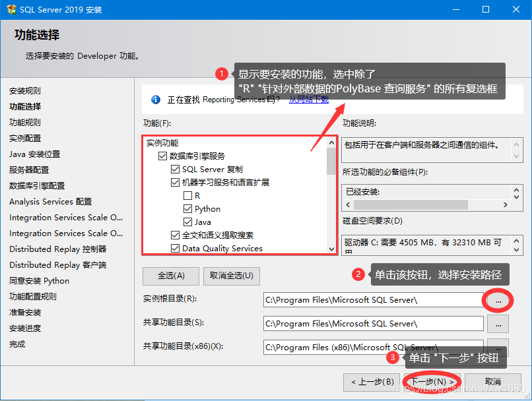Screen dimensions: 532x401
Task: Go back with 上一步(B)
Action: [x=372, y=383]
